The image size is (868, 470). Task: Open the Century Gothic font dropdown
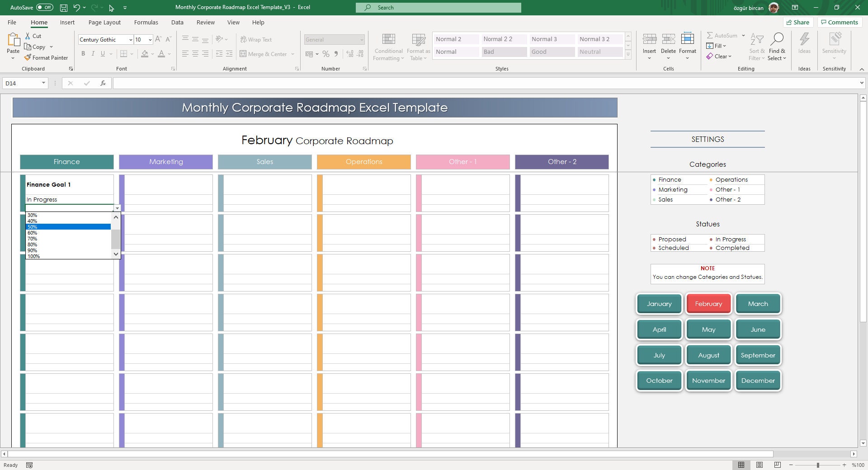(x=130, y=39)
